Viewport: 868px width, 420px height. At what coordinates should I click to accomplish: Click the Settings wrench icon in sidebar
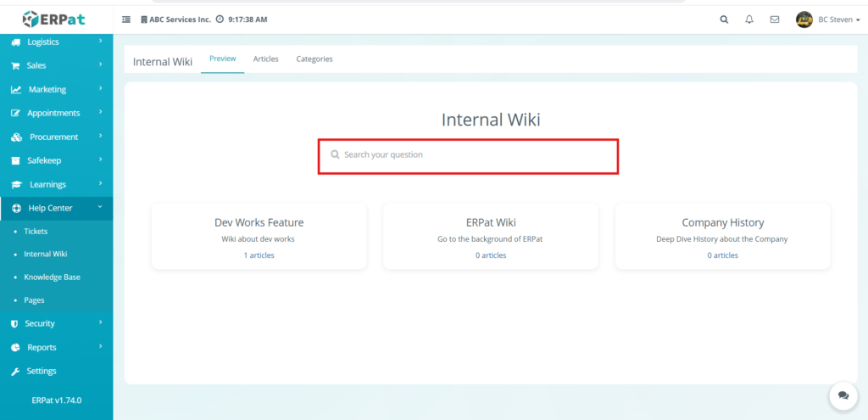[x=15, y=372]
